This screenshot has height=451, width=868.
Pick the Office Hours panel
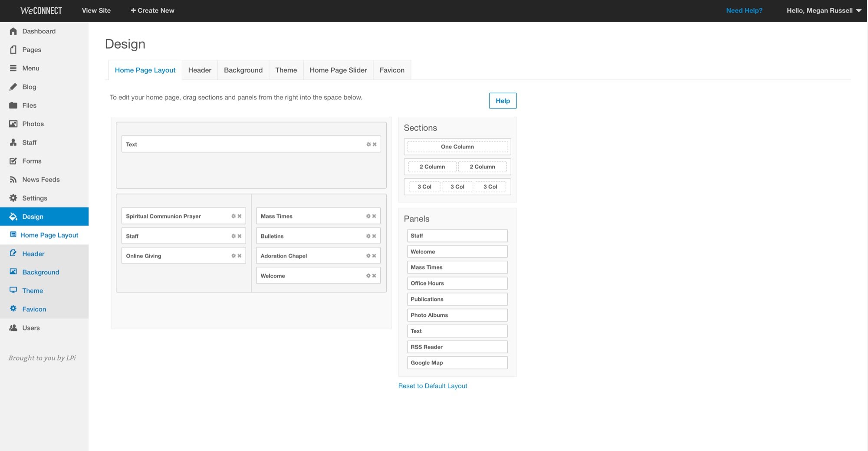457,283
